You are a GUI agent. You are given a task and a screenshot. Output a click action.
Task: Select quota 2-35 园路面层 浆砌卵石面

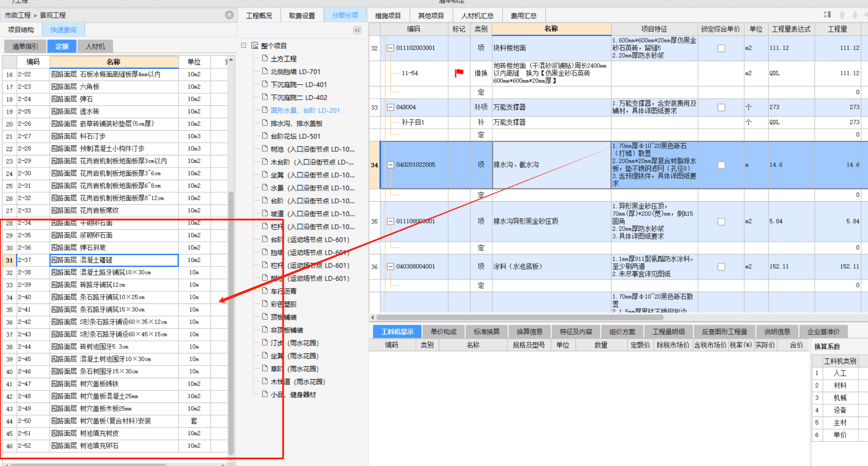[x=114, y=235]
